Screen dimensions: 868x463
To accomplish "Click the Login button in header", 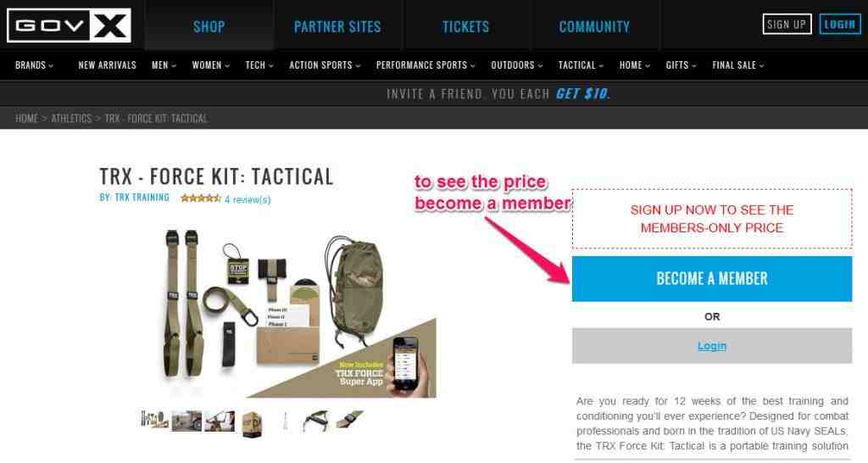I will coord(840,25).
